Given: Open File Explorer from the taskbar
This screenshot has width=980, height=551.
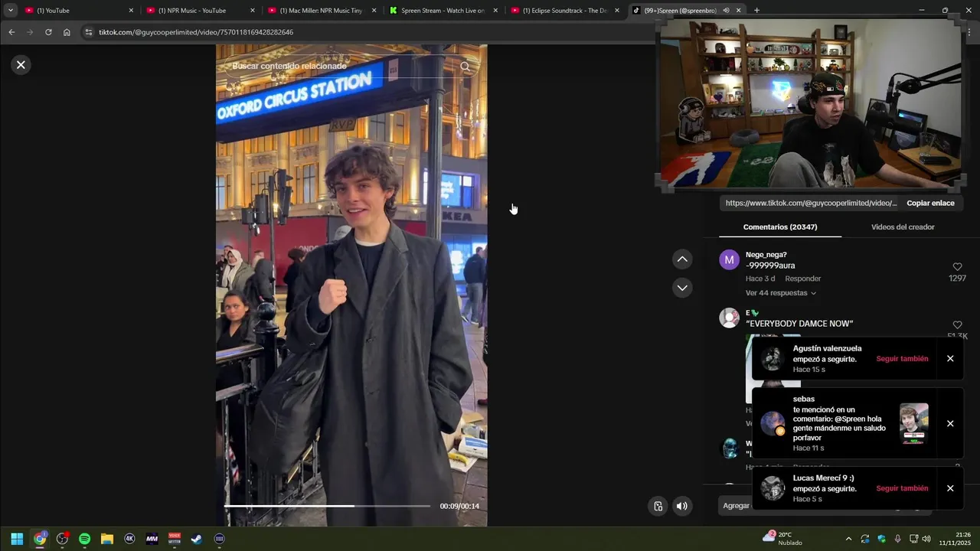Looking at the screenshot, I should pos(107,539).
